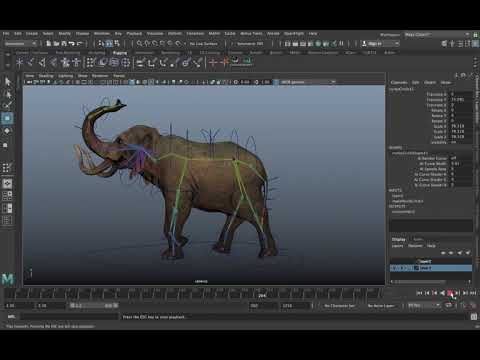
Task: Toggle select by component type mode
Action: tap(117, 43)
